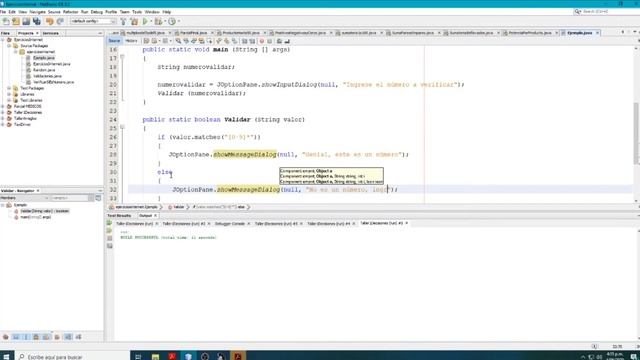The height and width of the screenshot is (360, 640).
Task: Select Ejemplo.java in the Projects tree
Action: coord(44,58)
